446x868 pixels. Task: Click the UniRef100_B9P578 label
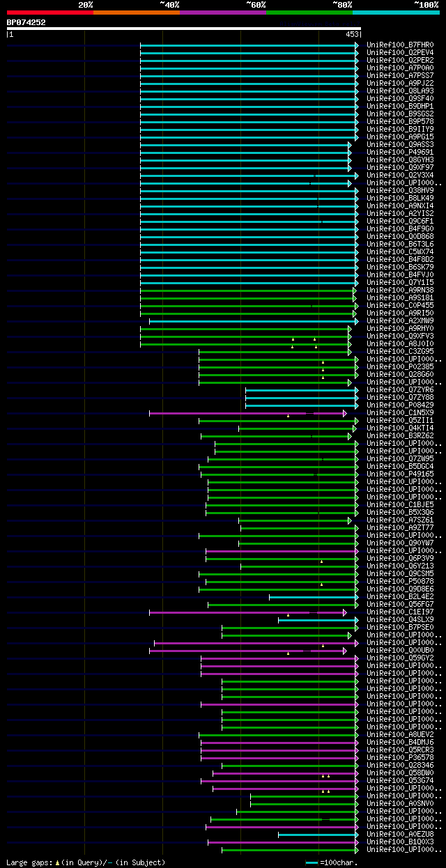click(400, 121)
